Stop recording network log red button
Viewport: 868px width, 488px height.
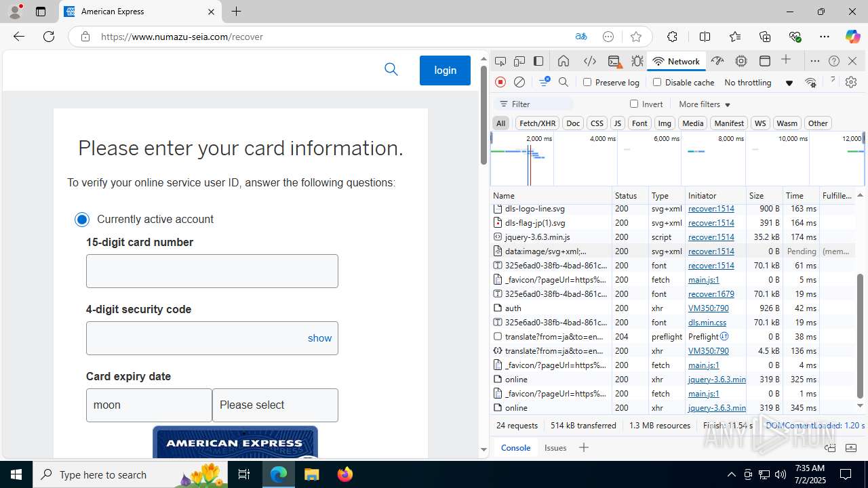(500, 82)
